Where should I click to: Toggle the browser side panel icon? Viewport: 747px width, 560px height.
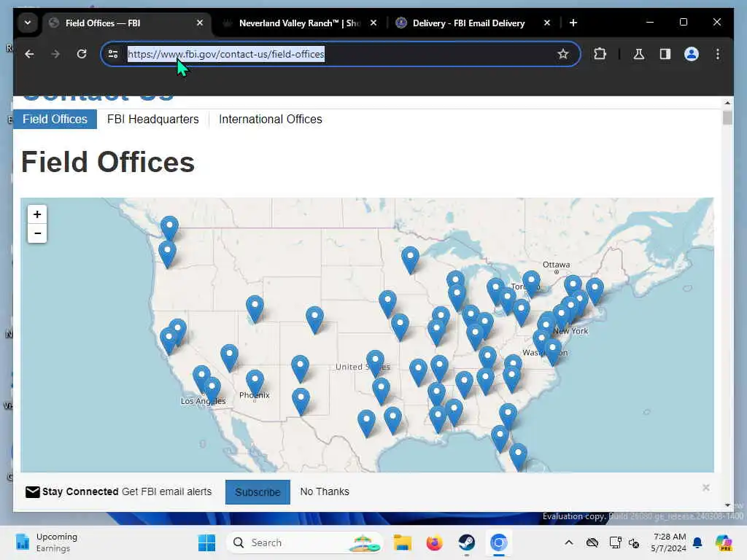[x=665, y=54]
